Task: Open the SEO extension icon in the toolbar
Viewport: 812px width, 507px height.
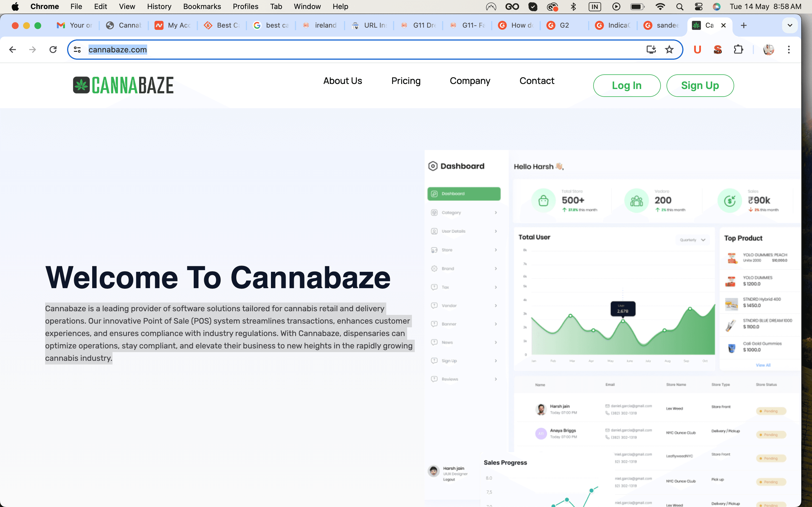Action: tap(718, 49)
